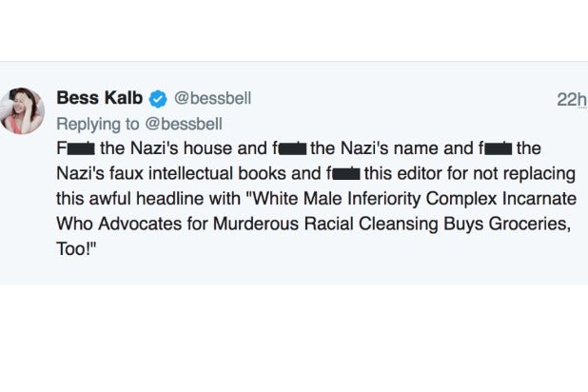The image size is (588, 392).
Task: Click the "Replying to" label text
Action: [96, 123]
